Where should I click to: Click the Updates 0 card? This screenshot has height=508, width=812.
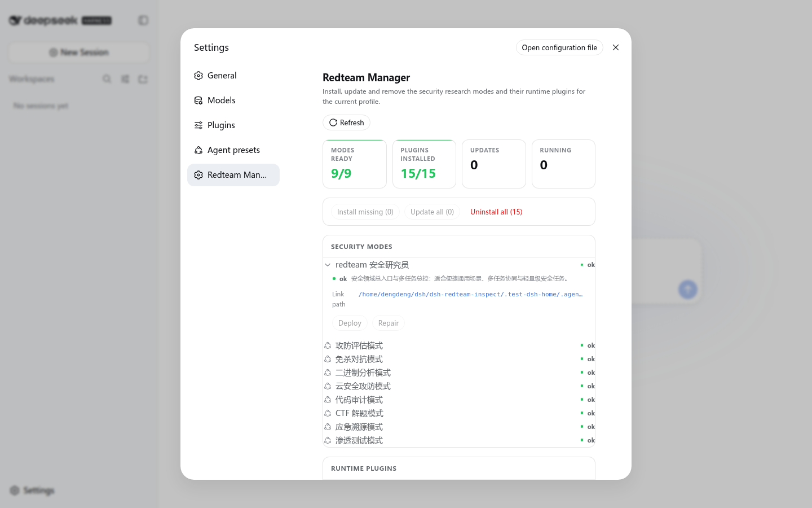click(494, 164)
